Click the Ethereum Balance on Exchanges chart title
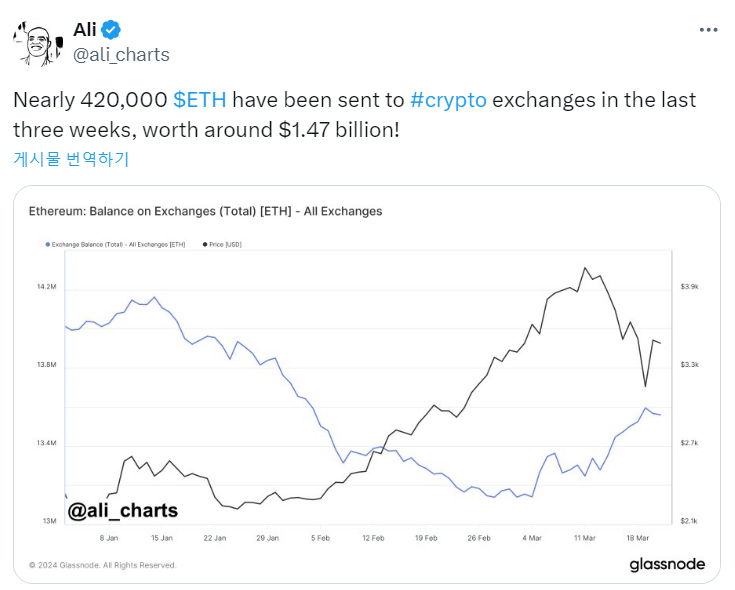The image size is (735, 590). coord(205,211)
